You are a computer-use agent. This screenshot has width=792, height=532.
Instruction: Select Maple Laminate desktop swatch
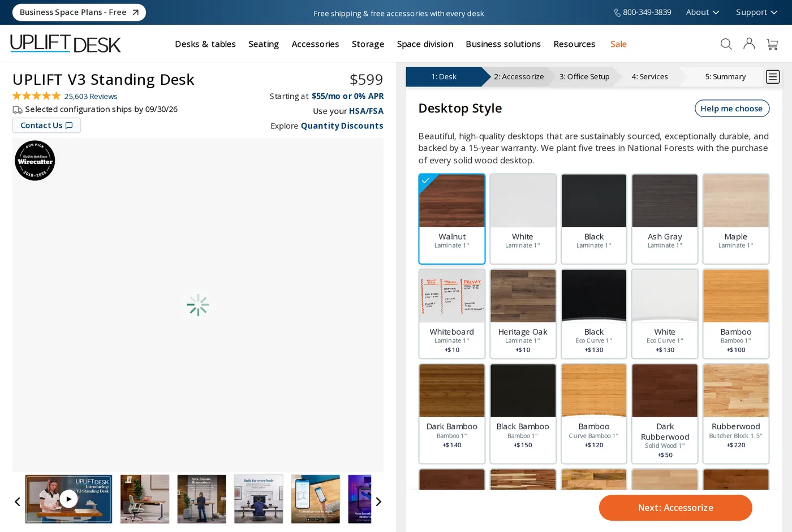736,219
